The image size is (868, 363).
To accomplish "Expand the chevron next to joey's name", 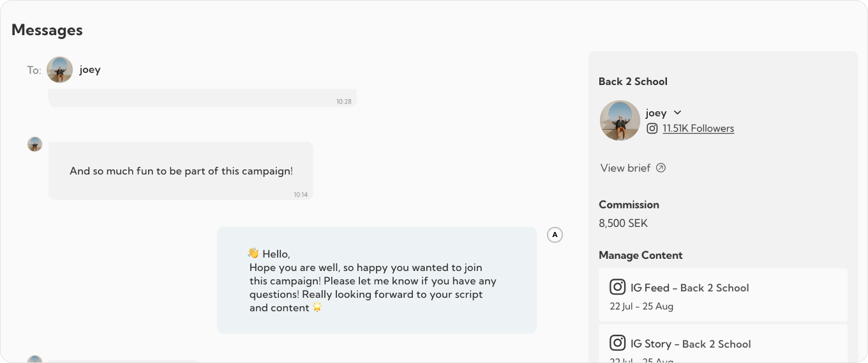I will (x=678, y=113).
